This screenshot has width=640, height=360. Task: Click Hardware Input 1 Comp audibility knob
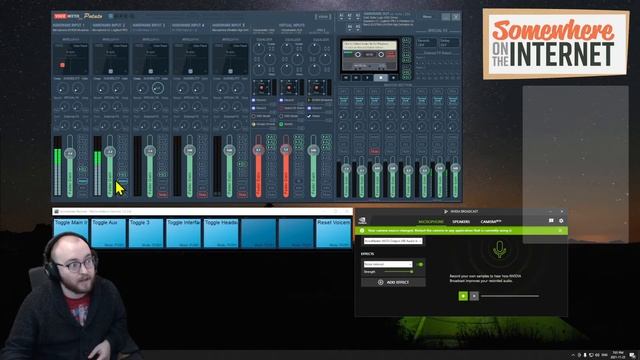click(62, 88)
